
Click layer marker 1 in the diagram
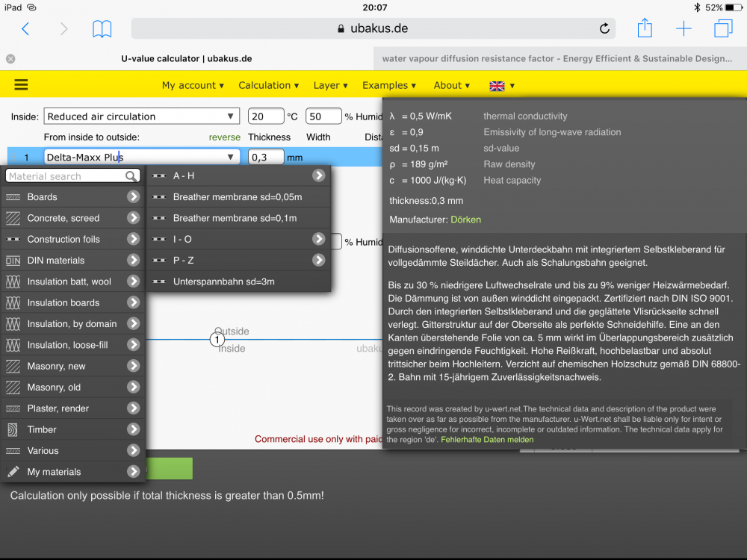pyautogui.click(x=217, y=340)
